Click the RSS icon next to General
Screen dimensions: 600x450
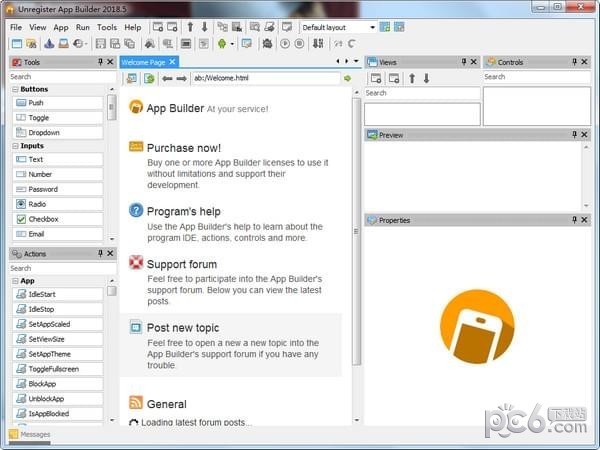coord(136,403)
